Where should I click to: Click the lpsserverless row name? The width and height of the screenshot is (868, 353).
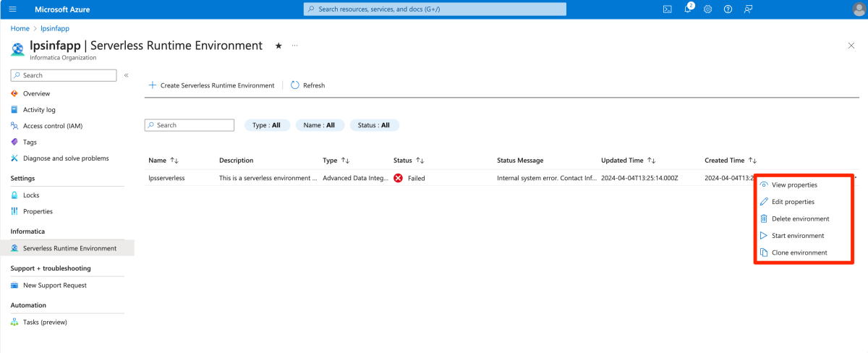166,178
